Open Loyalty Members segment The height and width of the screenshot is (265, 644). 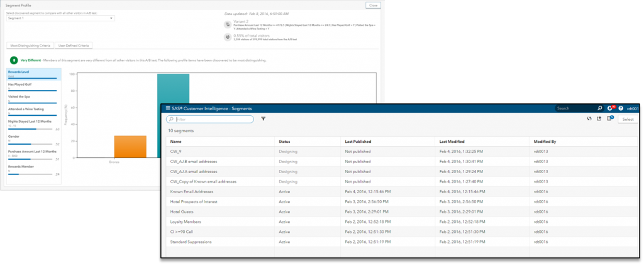tap(186, 222)
